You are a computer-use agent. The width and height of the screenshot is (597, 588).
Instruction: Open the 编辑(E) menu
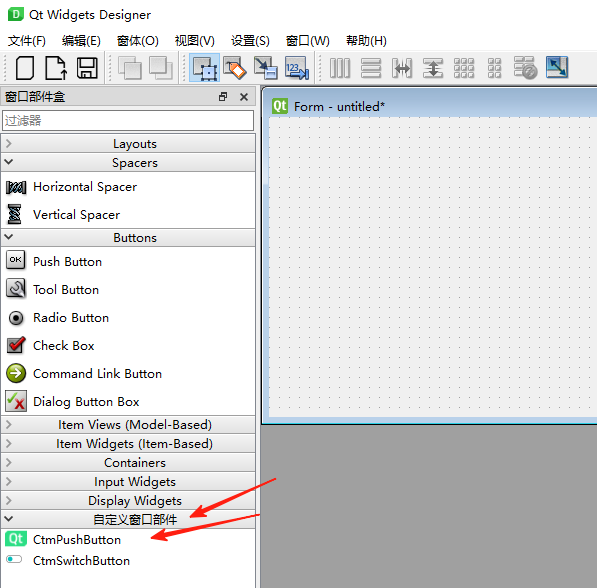(81, 41)
